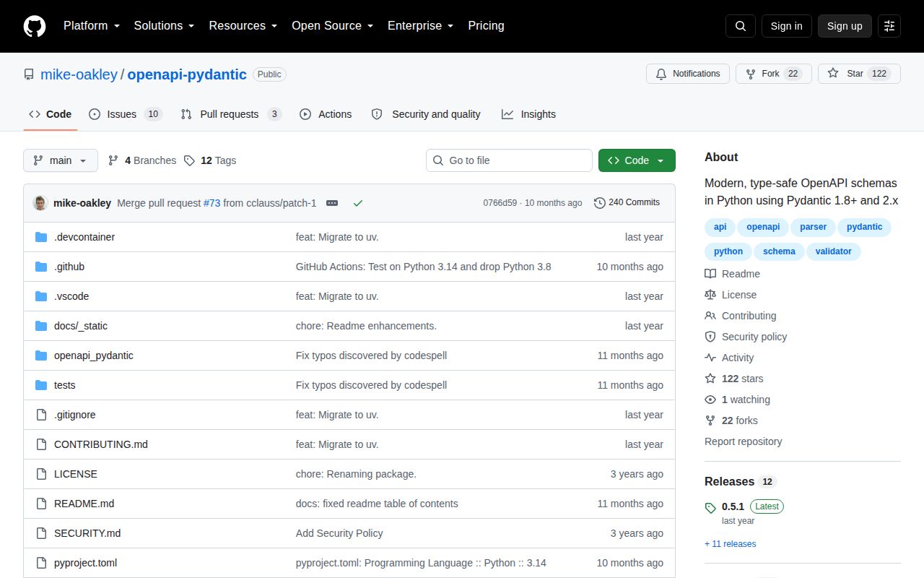Image resolution: width=924 pixels, height=578 pixels.
Task: Click the fork icon in Fork button
Action: (751, 74)
